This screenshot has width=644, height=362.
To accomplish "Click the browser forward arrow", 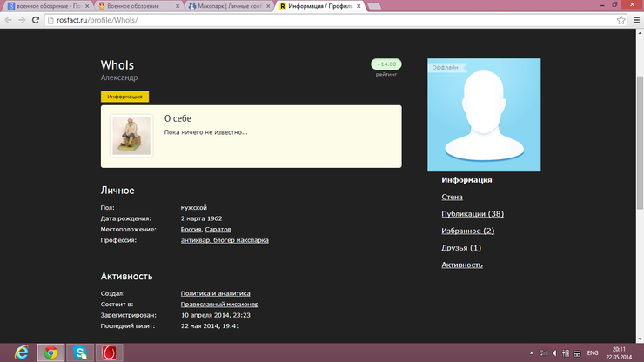I will pyautogui.click(x=22, y=20).
